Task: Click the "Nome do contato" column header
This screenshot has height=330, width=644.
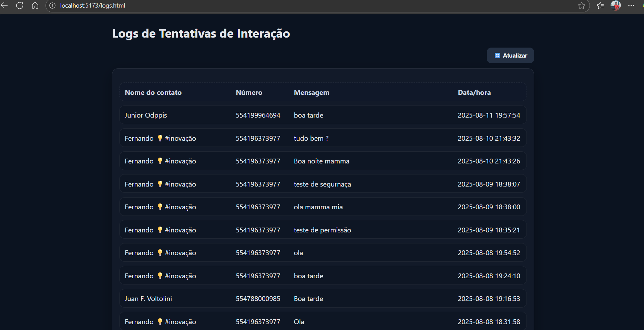Action: [153, 92]
